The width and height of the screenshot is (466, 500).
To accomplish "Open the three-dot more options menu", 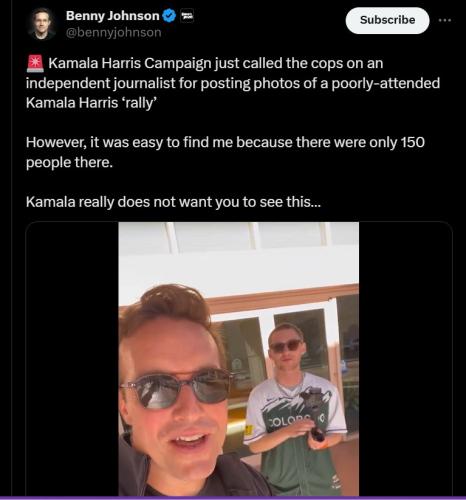I will point(445,20).
